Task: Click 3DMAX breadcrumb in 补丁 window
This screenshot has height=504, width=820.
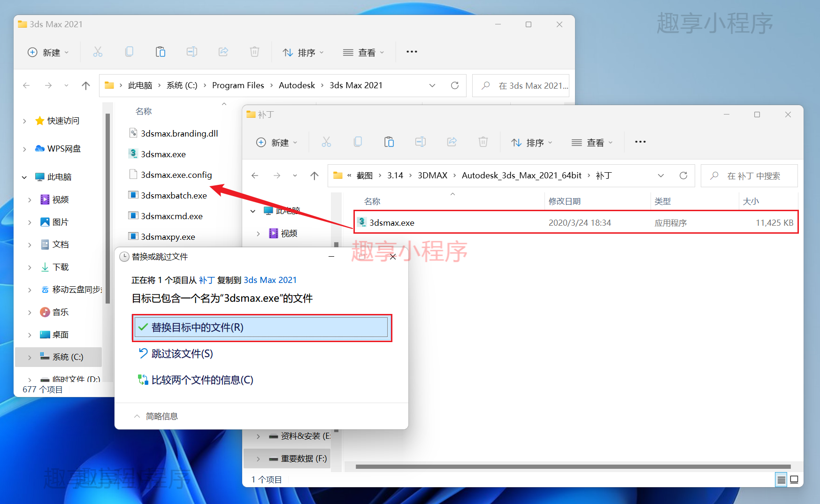Action: (x=432, y=176)
